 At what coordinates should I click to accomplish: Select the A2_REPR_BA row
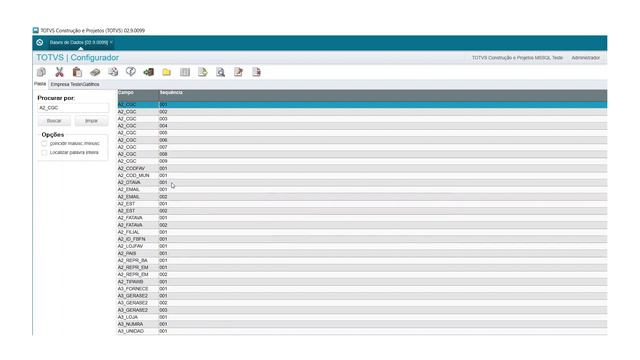tap(362, 260)
